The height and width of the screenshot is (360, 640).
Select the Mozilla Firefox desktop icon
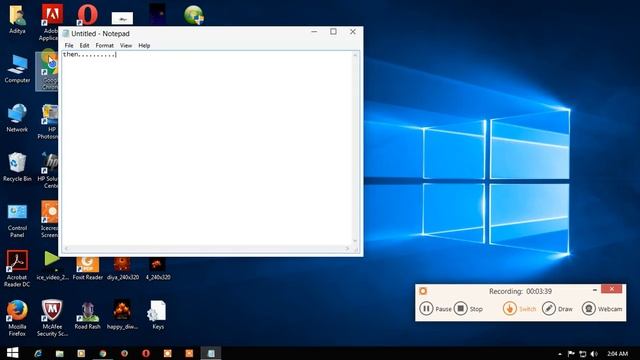17,318
